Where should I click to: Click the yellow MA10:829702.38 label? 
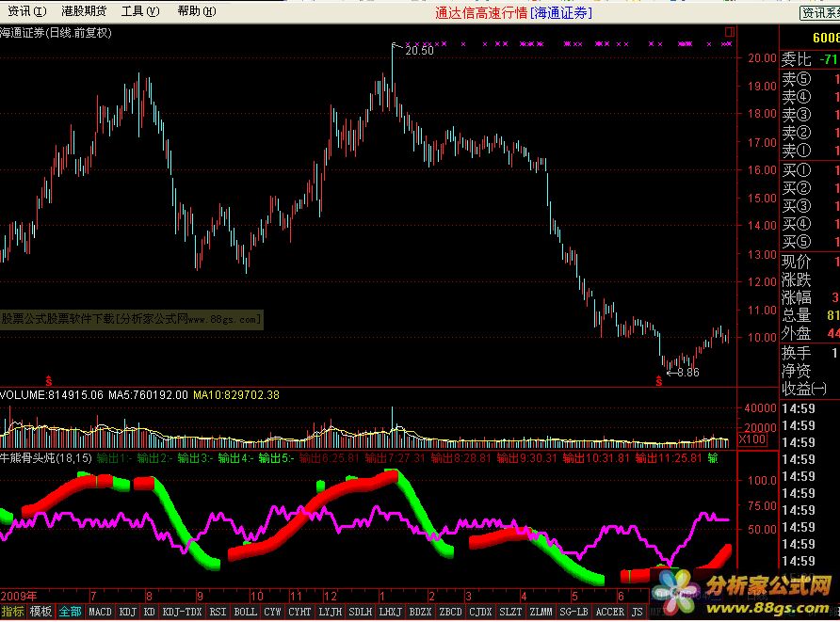[236, 395]
